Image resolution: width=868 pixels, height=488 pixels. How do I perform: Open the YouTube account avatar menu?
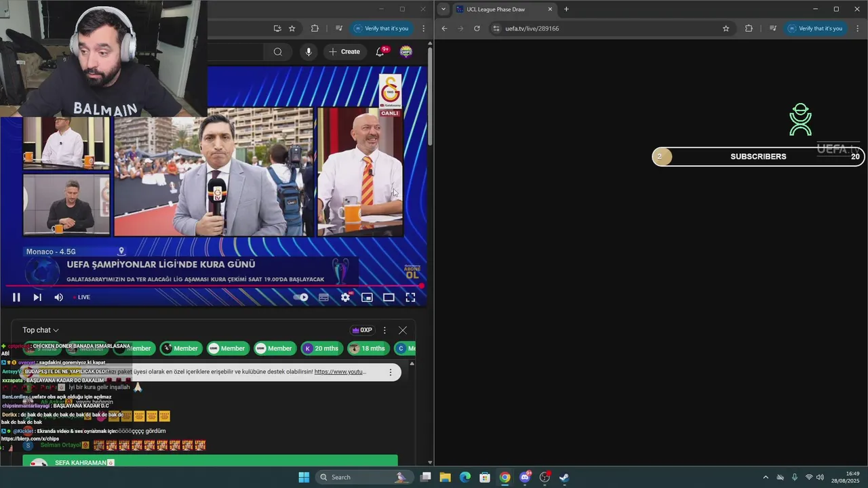click(x=406, y=52)
